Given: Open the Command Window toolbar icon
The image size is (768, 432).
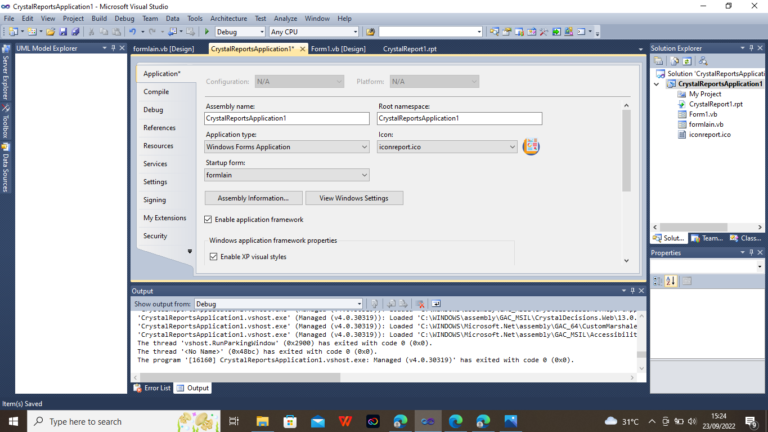Looking at the screenshot, I should click(x=581, y=32).
